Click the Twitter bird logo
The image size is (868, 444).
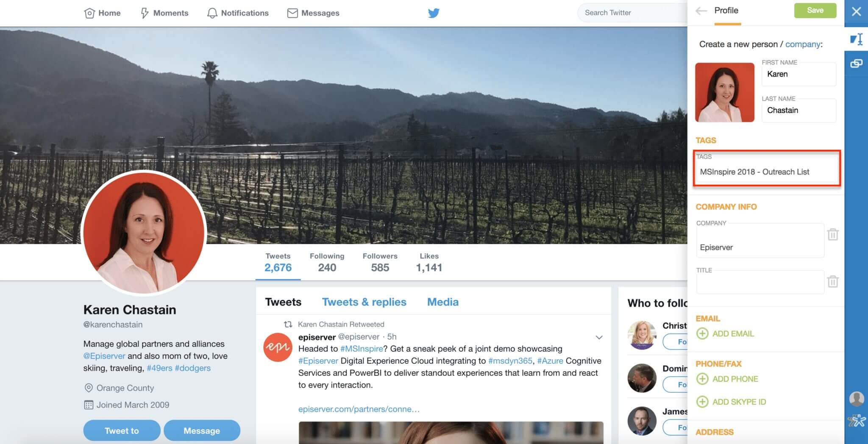(434, 13)
